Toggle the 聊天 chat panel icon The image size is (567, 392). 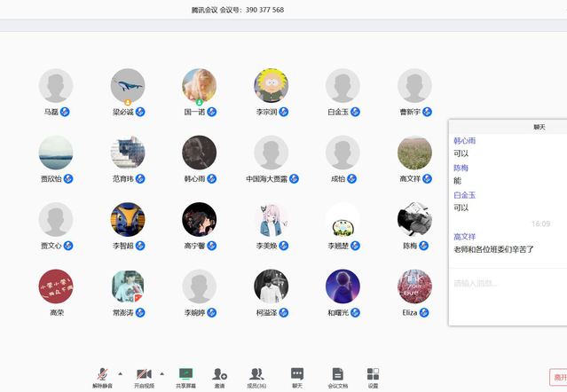pyautogui.click(x=297, y=376)
